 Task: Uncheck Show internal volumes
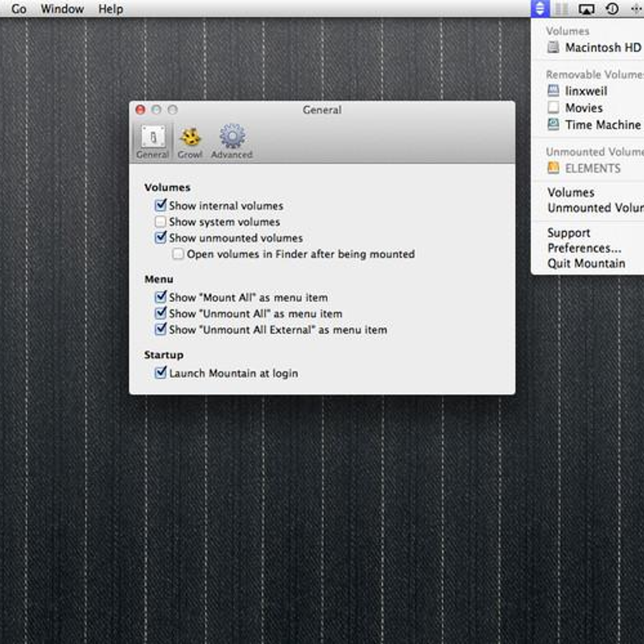pyautogui.click(x=160, y=206)
